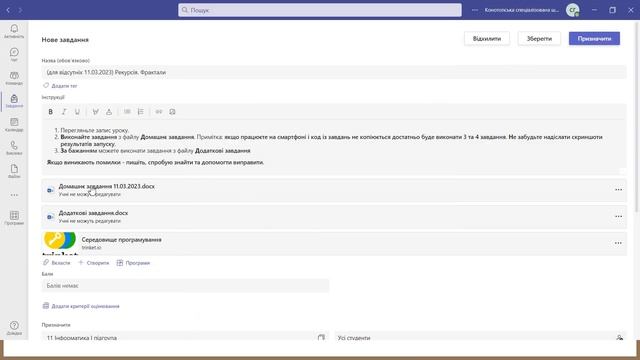Toggle bold formatting in instructions

(51, 111)
